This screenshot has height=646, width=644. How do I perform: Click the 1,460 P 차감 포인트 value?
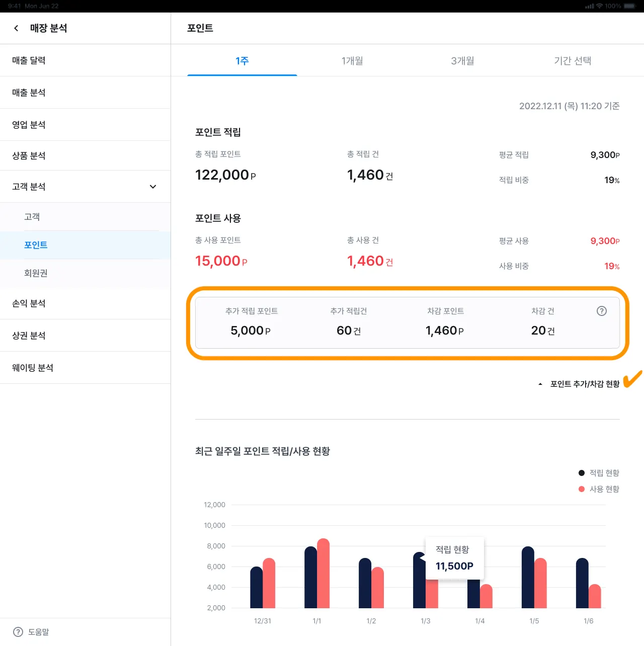(x=445, y=331)
